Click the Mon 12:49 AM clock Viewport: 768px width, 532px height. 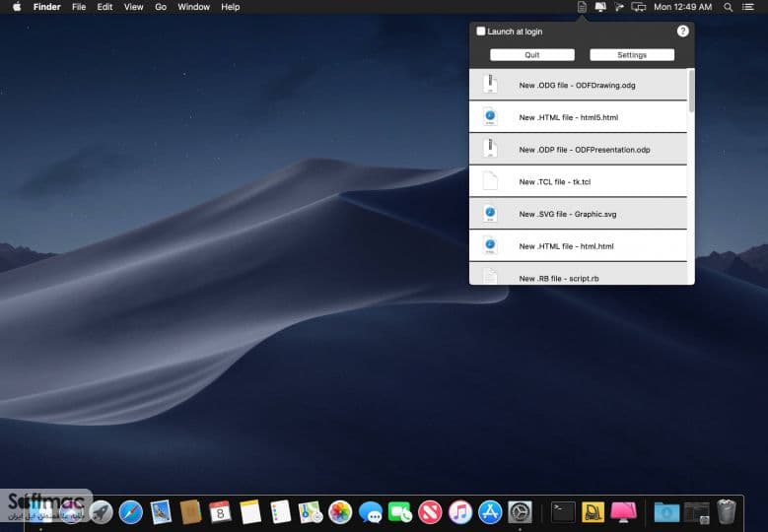pos(683,7)
